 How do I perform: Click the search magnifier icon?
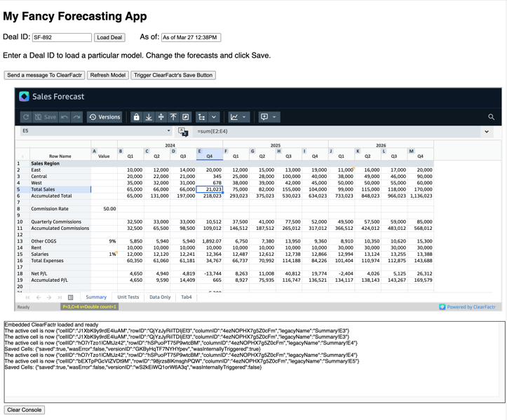tap(491, 117)
